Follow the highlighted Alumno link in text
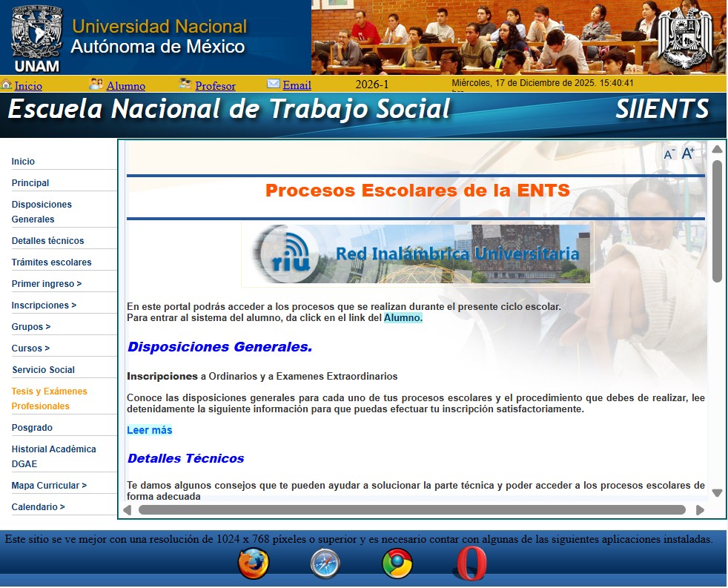The height and width of the screenshot is (588, 728). (403, 318)
